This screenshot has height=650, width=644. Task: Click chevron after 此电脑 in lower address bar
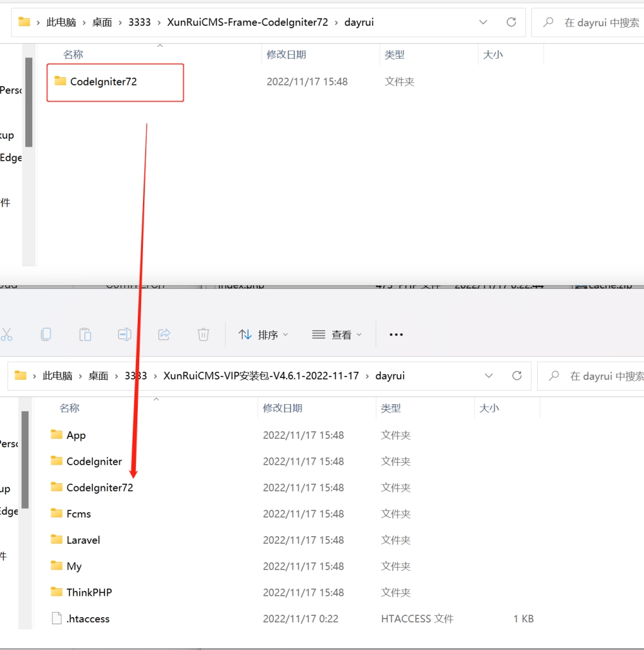point(80,376)
